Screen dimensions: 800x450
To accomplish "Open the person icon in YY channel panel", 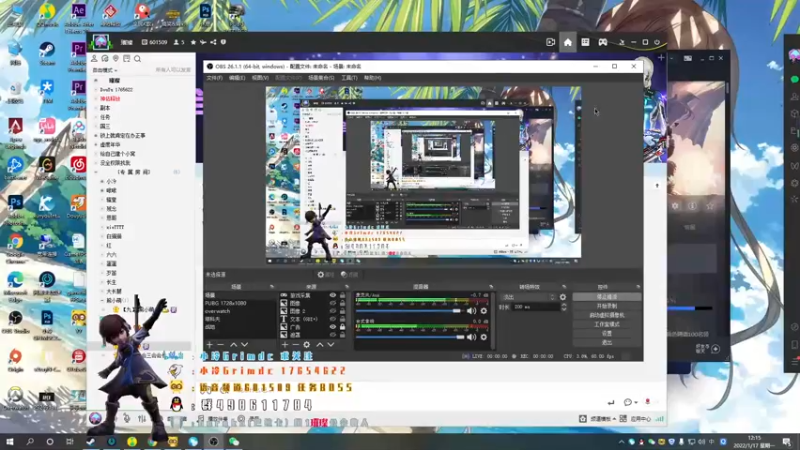I will point(94,59).
